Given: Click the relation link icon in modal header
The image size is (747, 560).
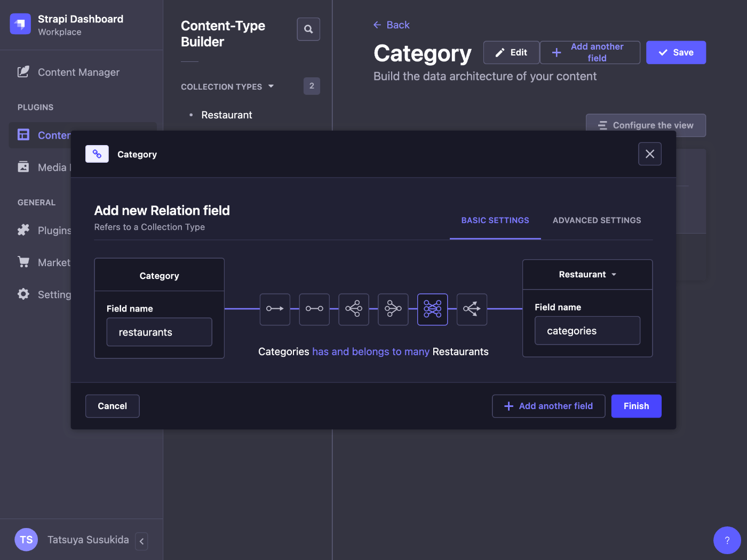Looking at the screenshot, I should click(x=97, y=154).
